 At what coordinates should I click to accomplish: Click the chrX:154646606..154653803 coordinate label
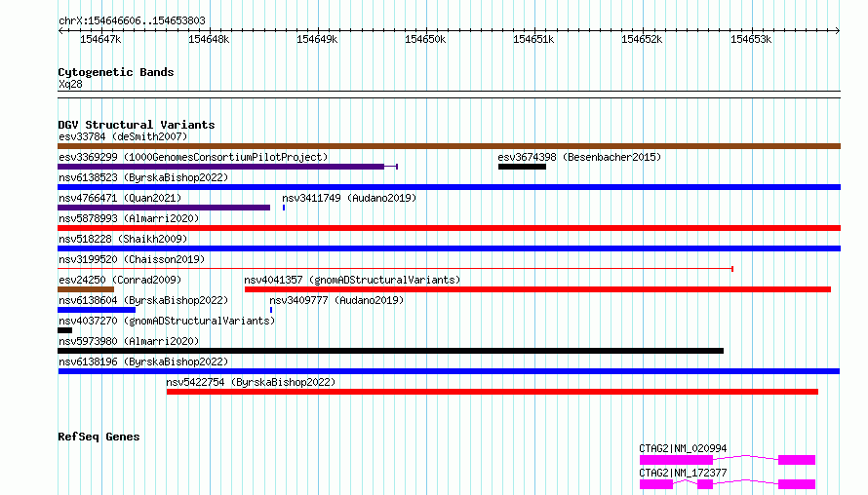(132, 20)
